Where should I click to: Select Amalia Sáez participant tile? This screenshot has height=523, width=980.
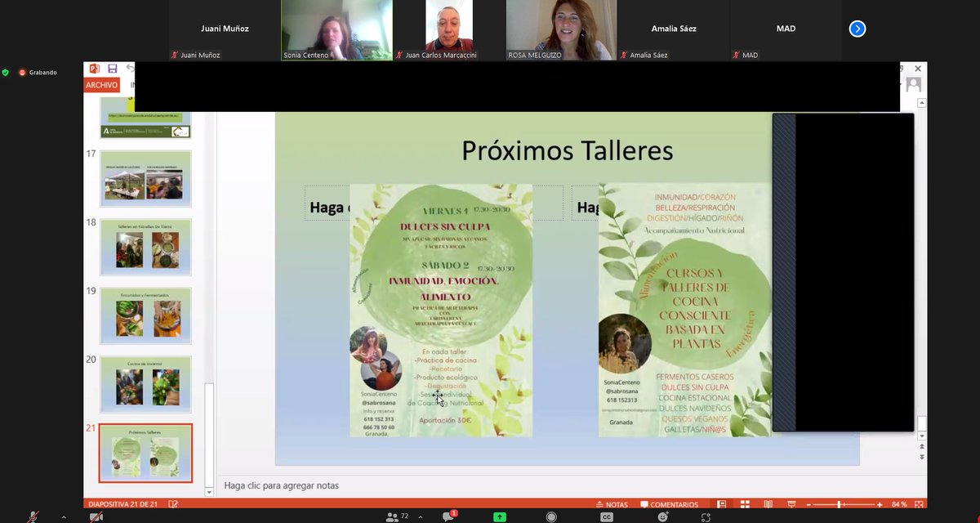(674, 30)
